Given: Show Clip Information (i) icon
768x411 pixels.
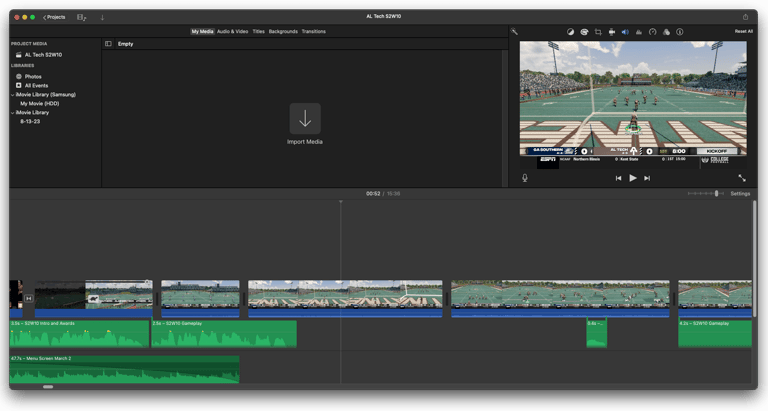Looking at the screenshot, I should click(680, 32).
